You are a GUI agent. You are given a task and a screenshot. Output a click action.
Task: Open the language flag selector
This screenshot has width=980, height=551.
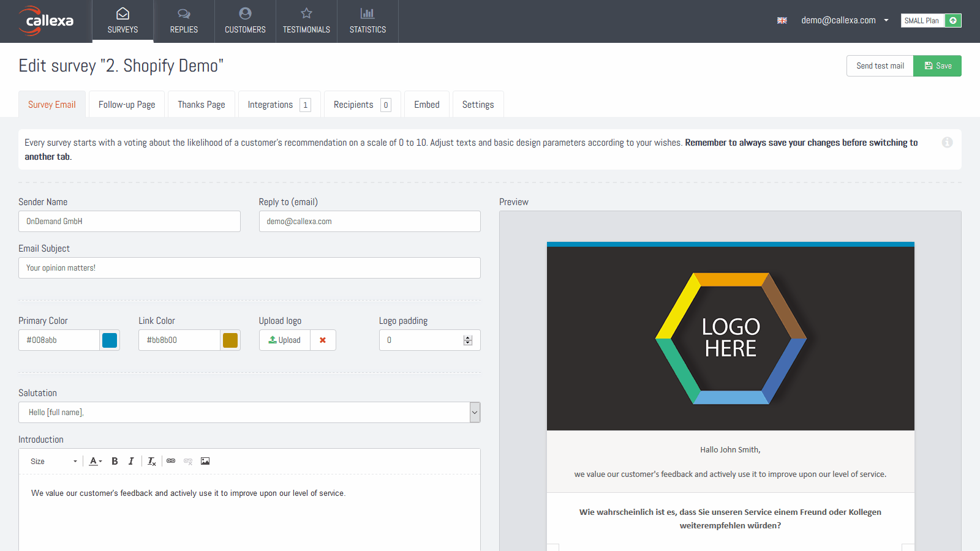click(x=782, y=21)
